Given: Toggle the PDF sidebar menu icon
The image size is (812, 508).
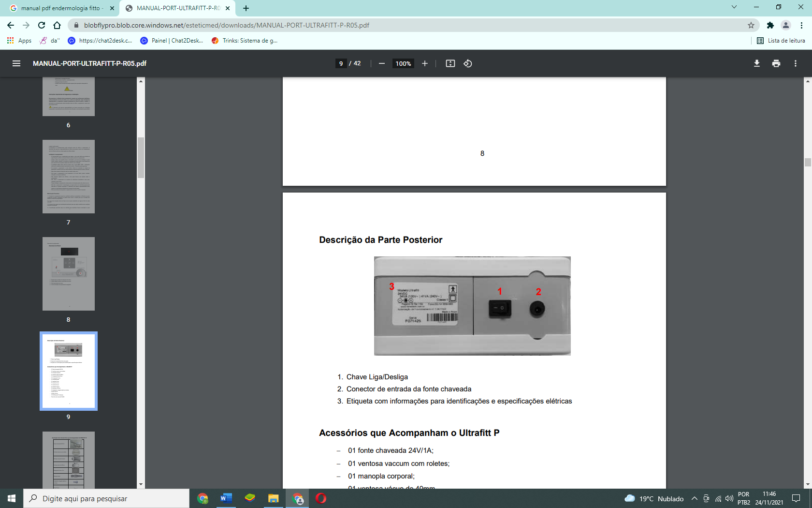Looking at the screenshot, I should [x=16, y=63].
